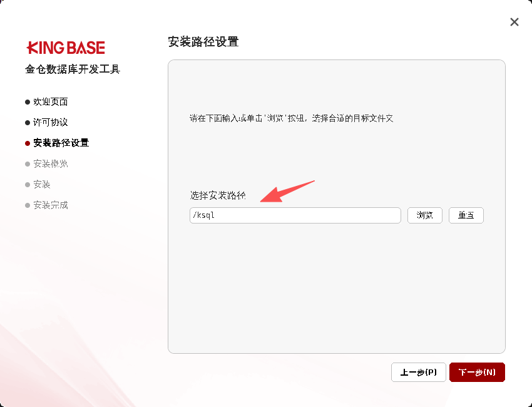Click the gray bullet beside 安装完成

(x=28, y=205)
